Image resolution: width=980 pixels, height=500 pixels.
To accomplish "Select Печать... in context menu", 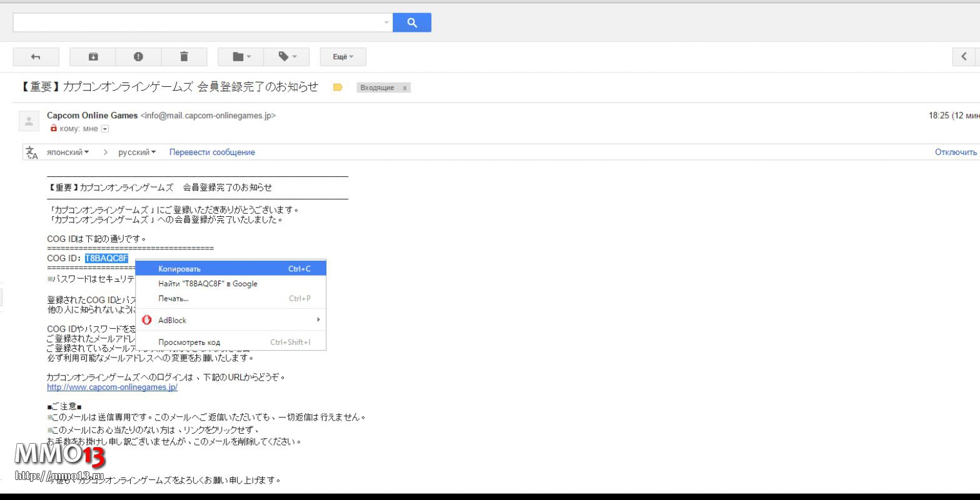I will [231, 299].
